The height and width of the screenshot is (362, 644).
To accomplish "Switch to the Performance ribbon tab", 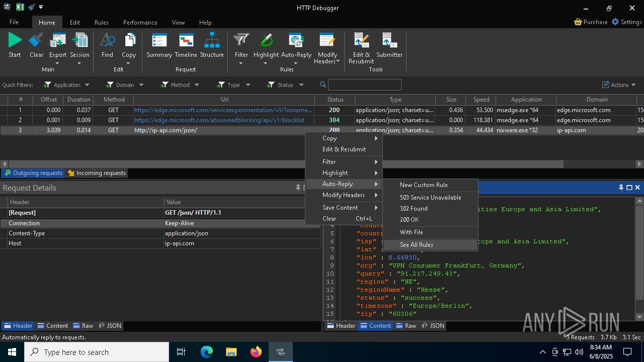I will [140, 22].
